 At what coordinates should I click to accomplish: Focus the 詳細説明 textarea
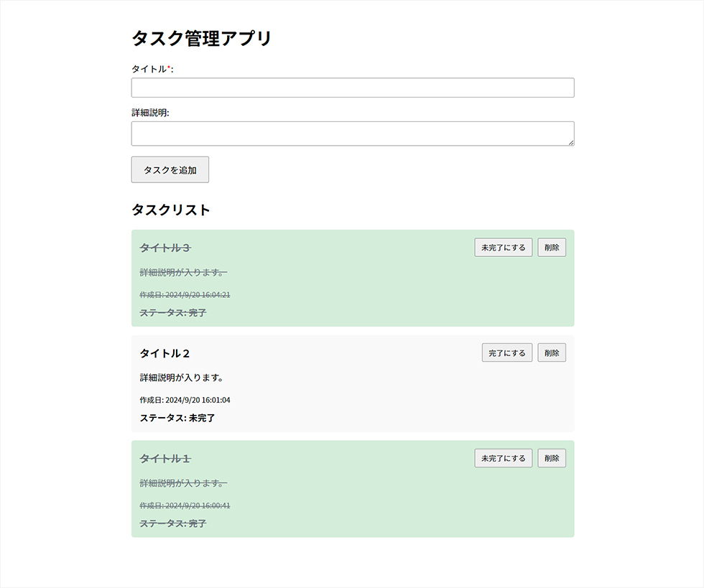coord(353,134)
